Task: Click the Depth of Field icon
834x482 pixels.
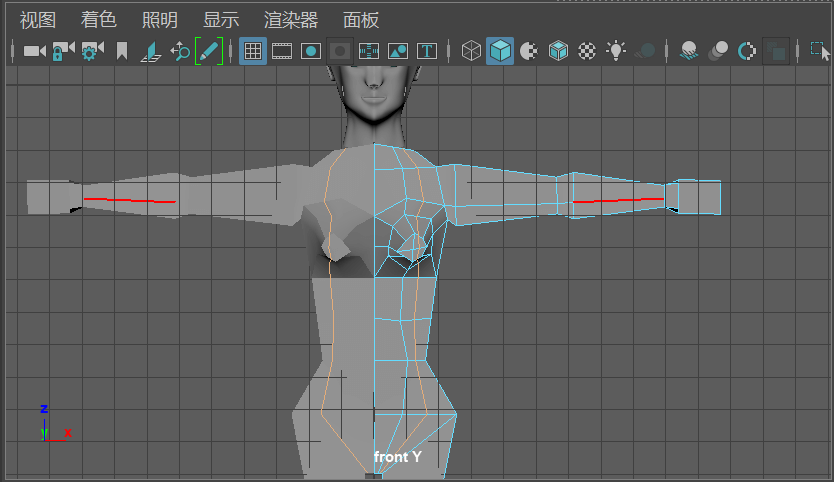Action: coord(775,51)
